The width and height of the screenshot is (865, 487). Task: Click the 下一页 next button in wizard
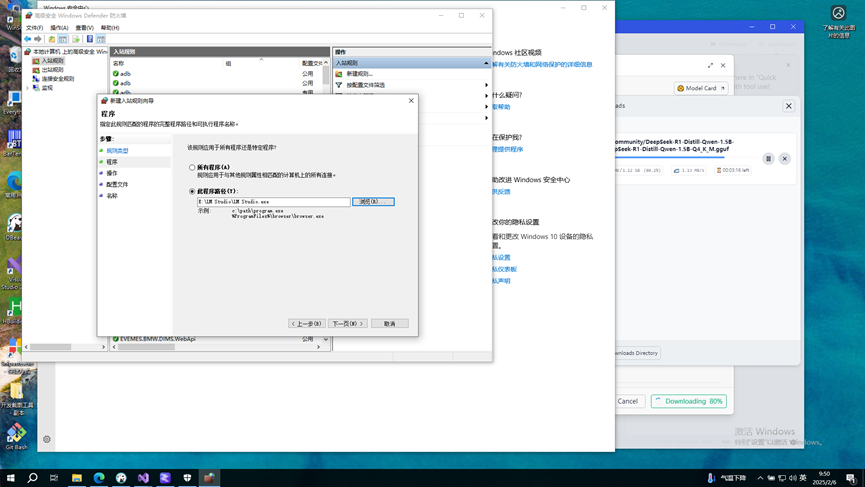(348, 324)
